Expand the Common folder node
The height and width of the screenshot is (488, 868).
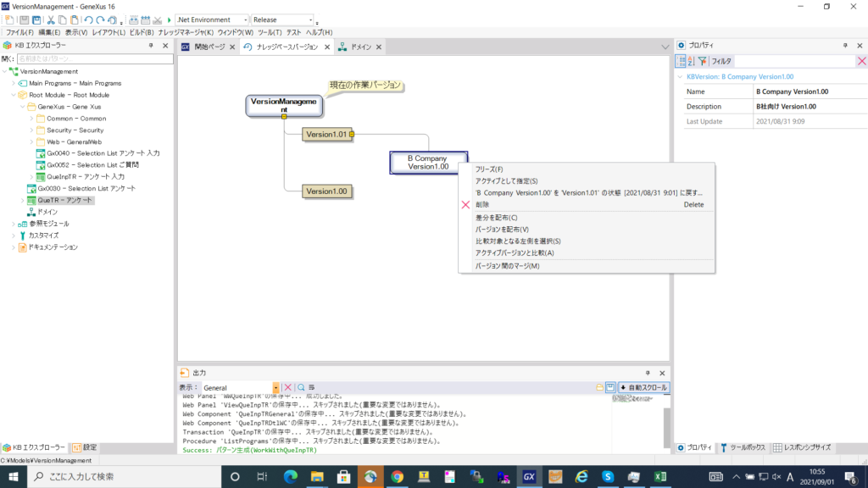coord(31,119)
